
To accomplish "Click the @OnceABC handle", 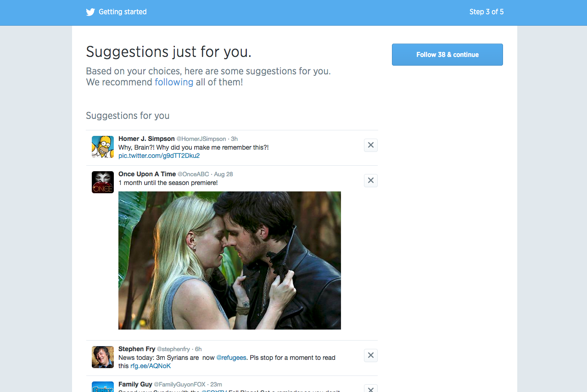I will tap(193, 174).
